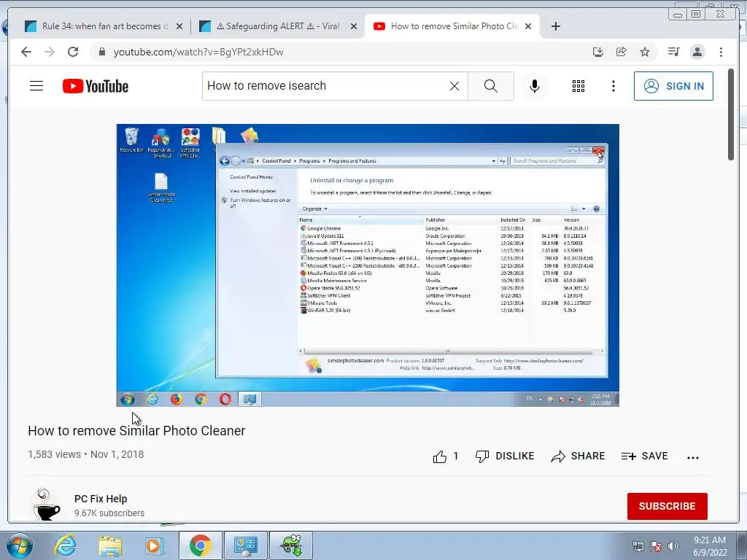Open the Windows Start button

[19, 545]
